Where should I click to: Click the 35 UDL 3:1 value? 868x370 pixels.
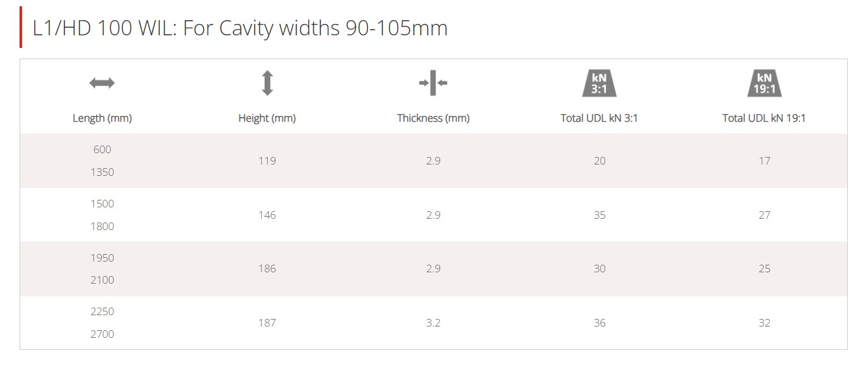599,215
